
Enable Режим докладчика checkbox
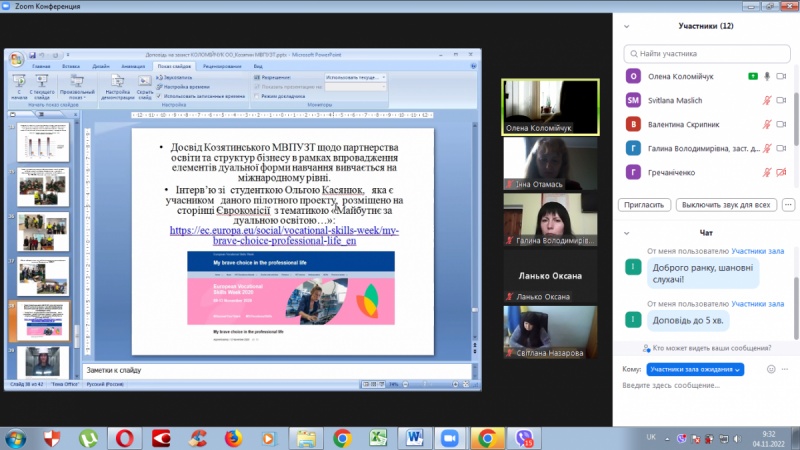pos(258,96)
